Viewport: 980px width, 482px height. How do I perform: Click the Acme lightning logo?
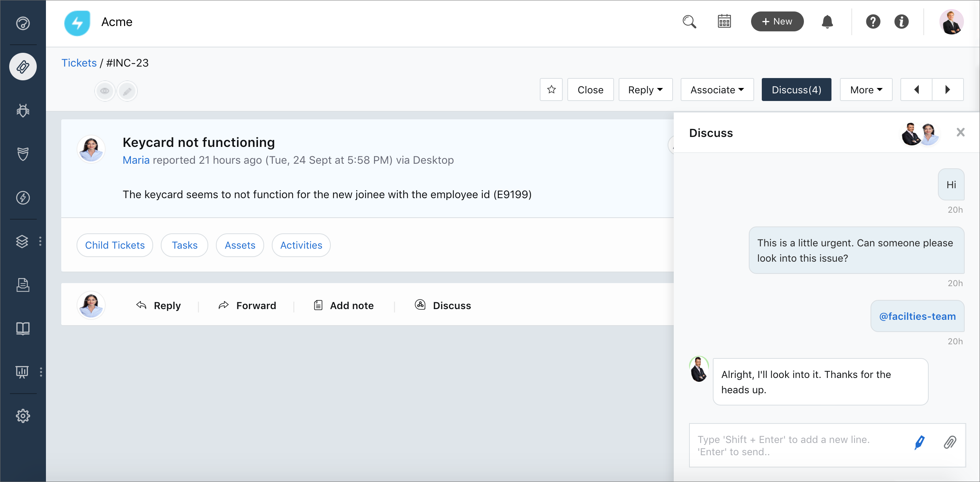click(77, 23)
